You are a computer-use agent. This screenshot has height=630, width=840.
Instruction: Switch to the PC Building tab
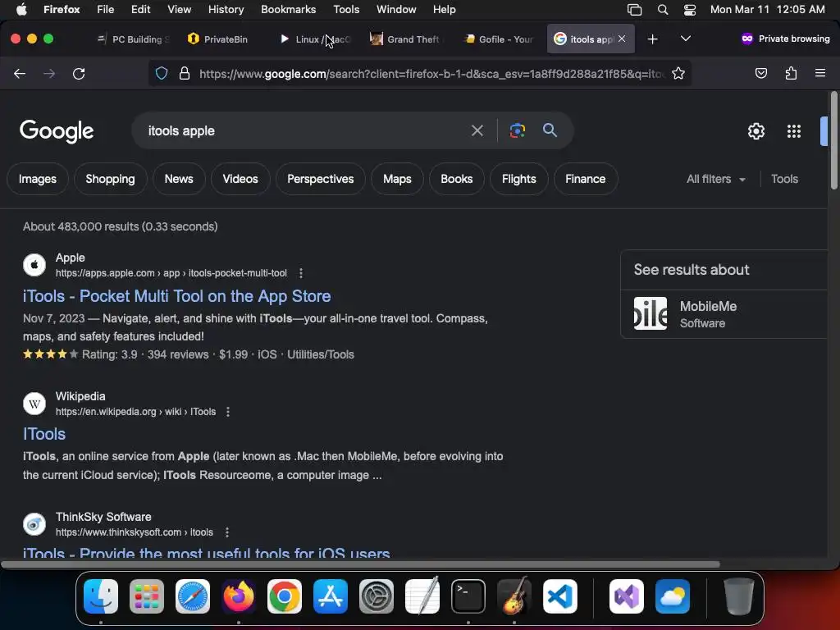point(133,39)
